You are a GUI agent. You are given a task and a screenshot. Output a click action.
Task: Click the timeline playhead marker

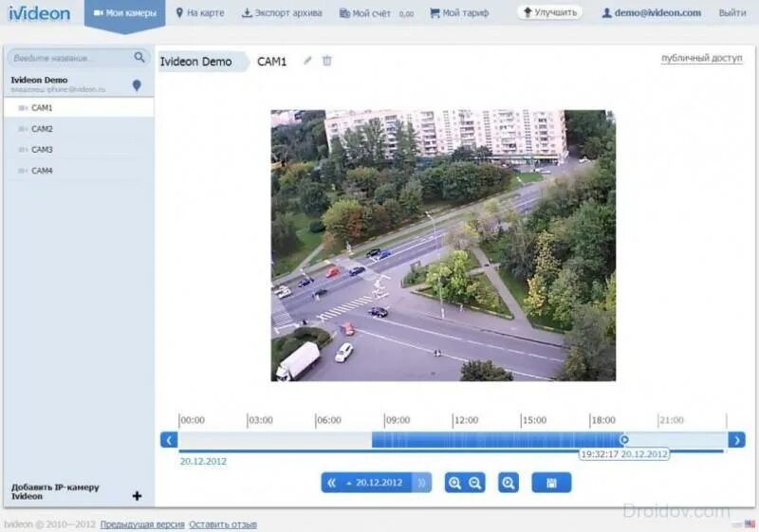click(x=624, y=439)
